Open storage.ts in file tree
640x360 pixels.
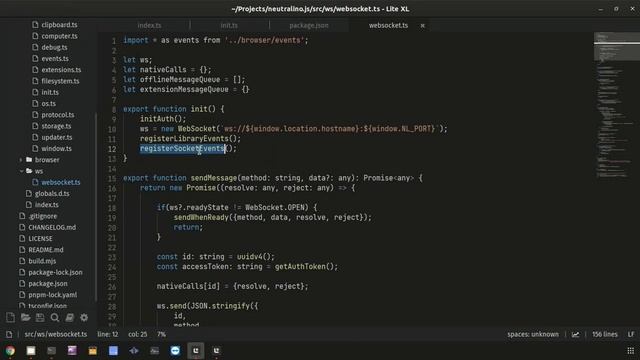56,126
